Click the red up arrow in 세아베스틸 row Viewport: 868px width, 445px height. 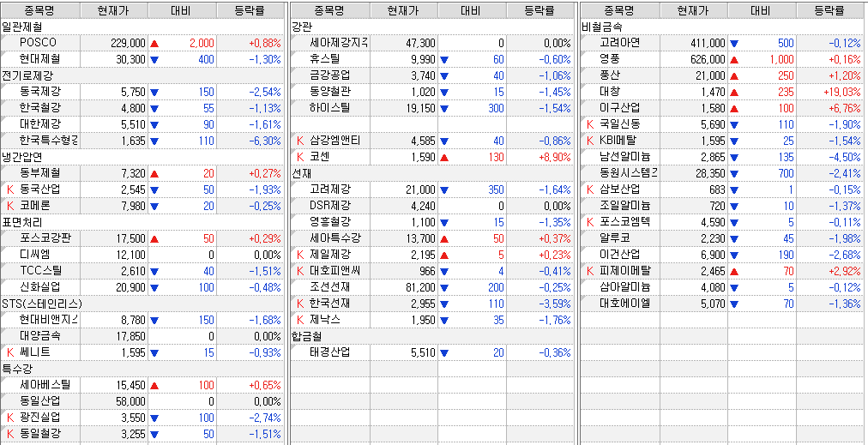click(x=154, y=385)
